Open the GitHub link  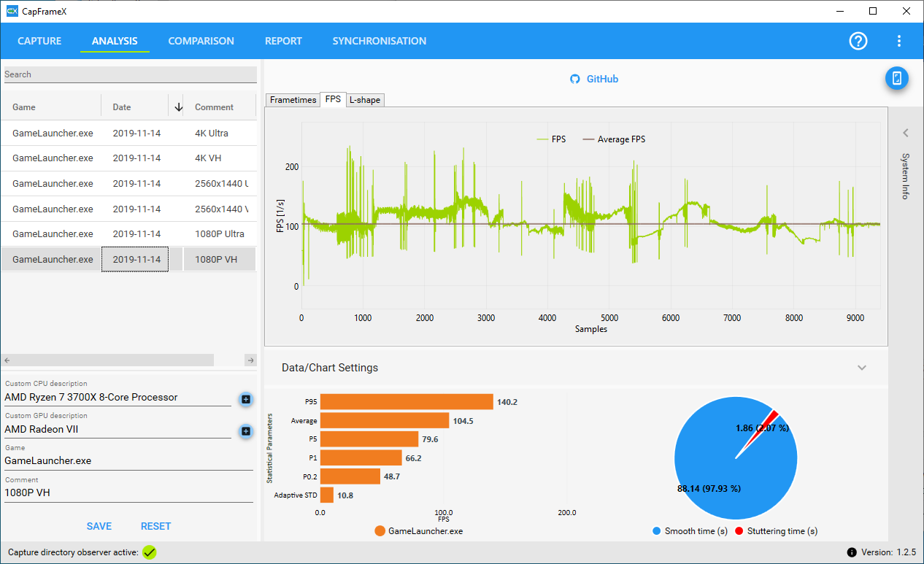coord(603,79)
